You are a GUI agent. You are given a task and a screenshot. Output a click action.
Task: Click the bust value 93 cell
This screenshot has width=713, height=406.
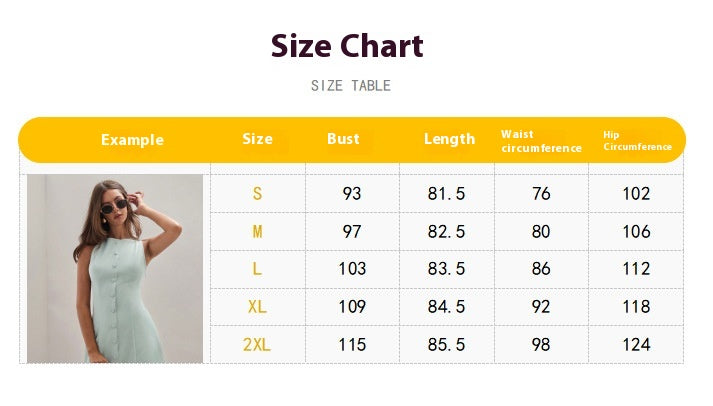352,194
